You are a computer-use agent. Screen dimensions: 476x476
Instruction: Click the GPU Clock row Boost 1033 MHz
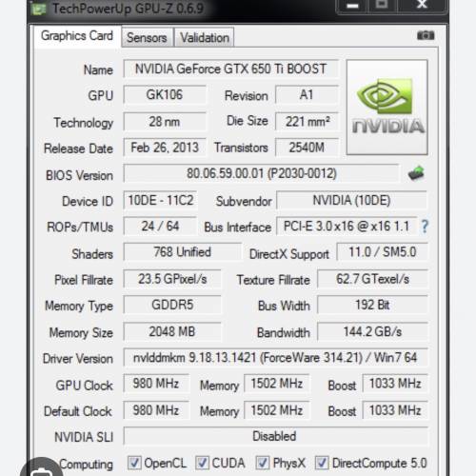click(395, 384)
